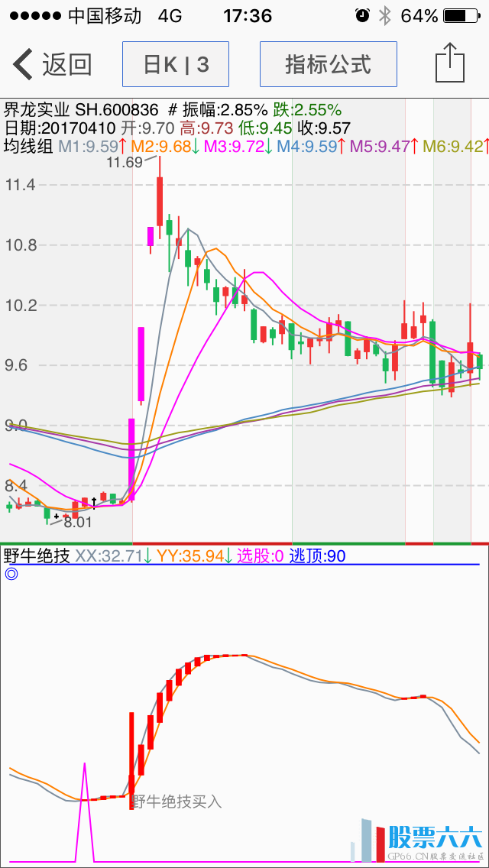The image size is (489, 868).
Task: Tap the 野牛绝技 indicator name
Action: [x=37, y=555]
